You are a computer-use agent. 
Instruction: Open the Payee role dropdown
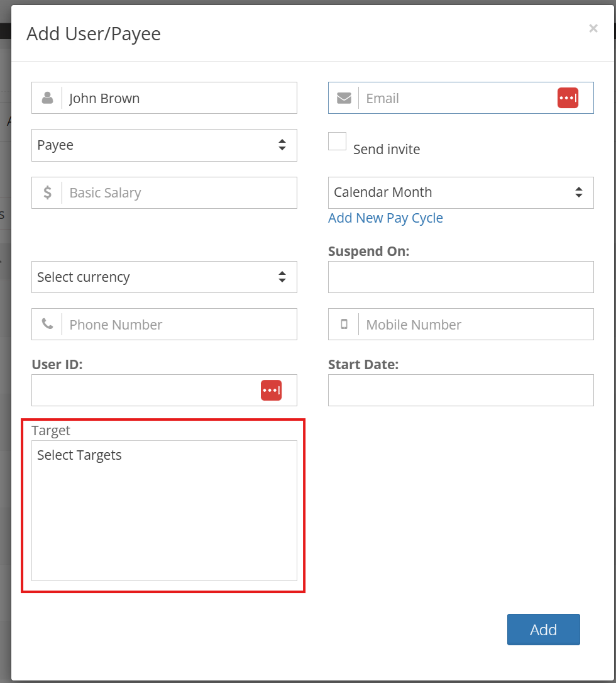164,145
